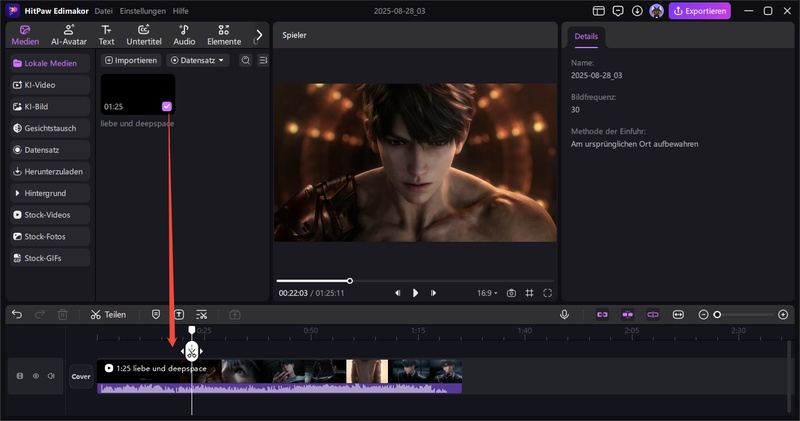The width and height of the screenshot is (800, 421).
Task: Step to the previous frame
Action: click(397, 293)
